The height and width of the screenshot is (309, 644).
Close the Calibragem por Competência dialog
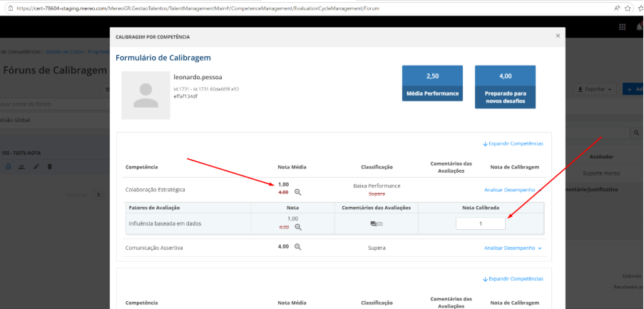558,36
